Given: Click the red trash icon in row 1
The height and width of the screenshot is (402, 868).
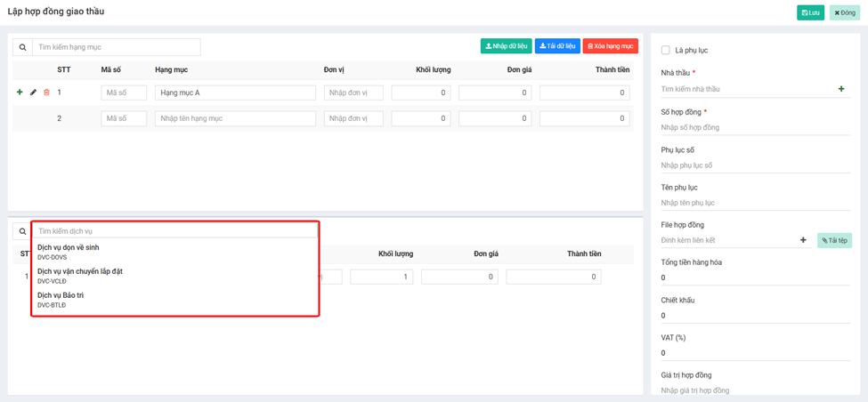Looking at the screenshot, I should [47, 92].
